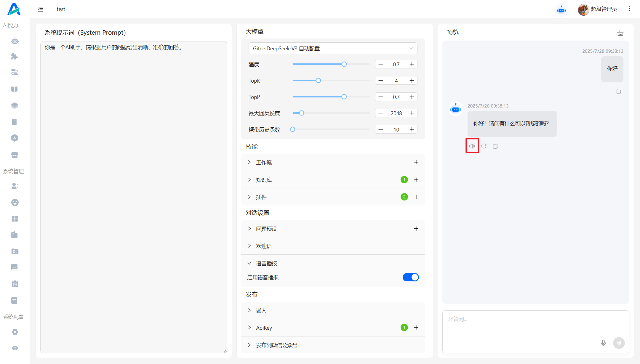
Task: Expand the 发布到微信公众号 item
Action: (x=276, y=345)
